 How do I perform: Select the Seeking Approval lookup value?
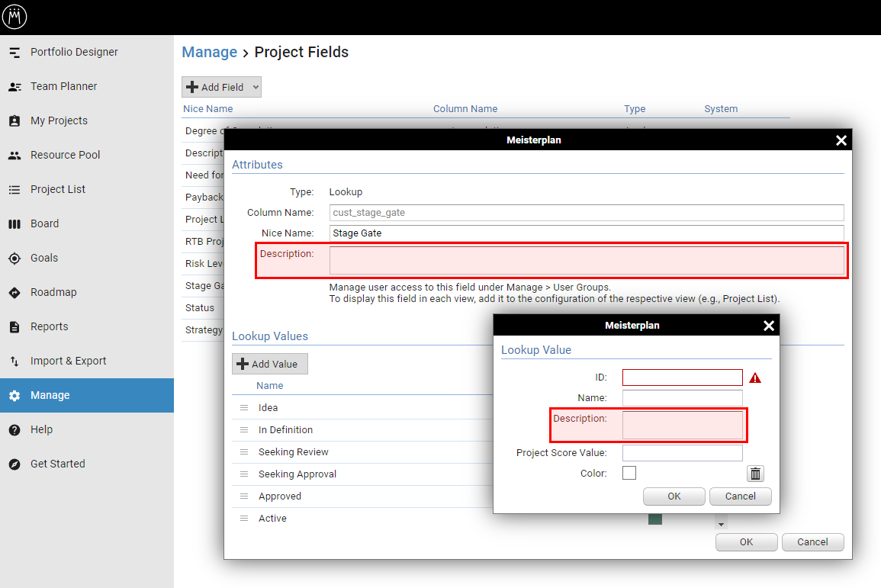(x=297, y=474)
